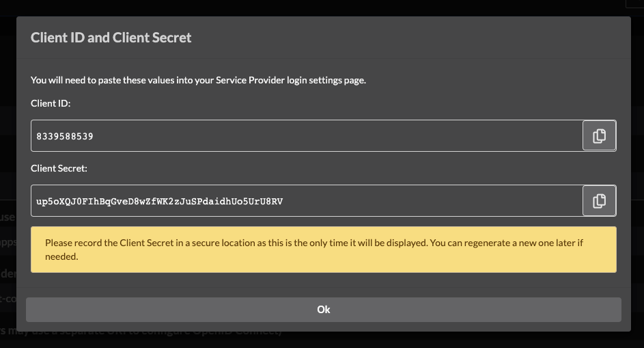Viewport: 644px width, 348px height.
Task: Click the Ok button
Action: click(324, 310)
